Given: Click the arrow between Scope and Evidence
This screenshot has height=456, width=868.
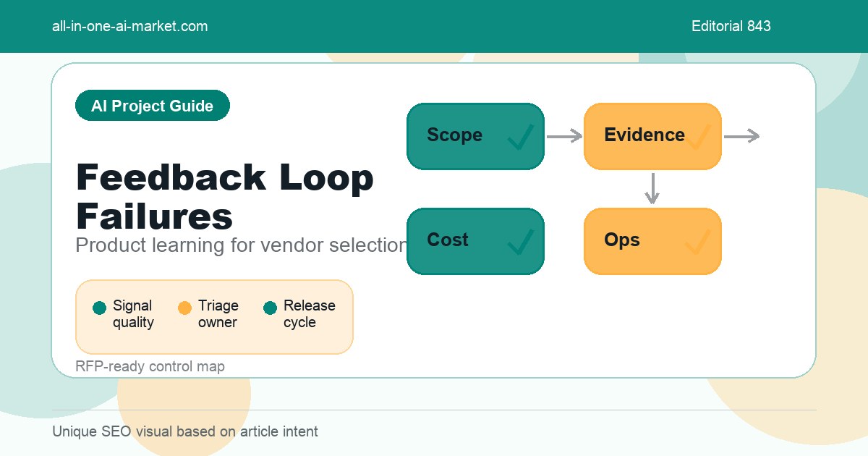Looking at the screenshot, I should (x=564, y=136).
